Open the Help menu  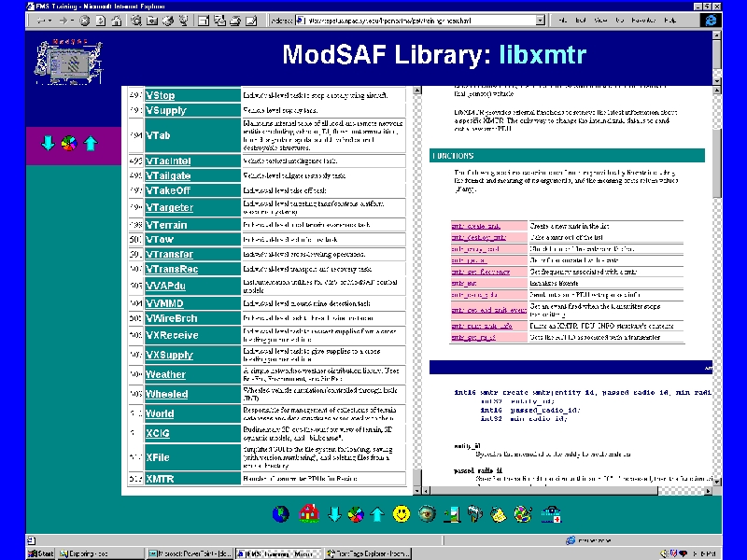(669, 21)
